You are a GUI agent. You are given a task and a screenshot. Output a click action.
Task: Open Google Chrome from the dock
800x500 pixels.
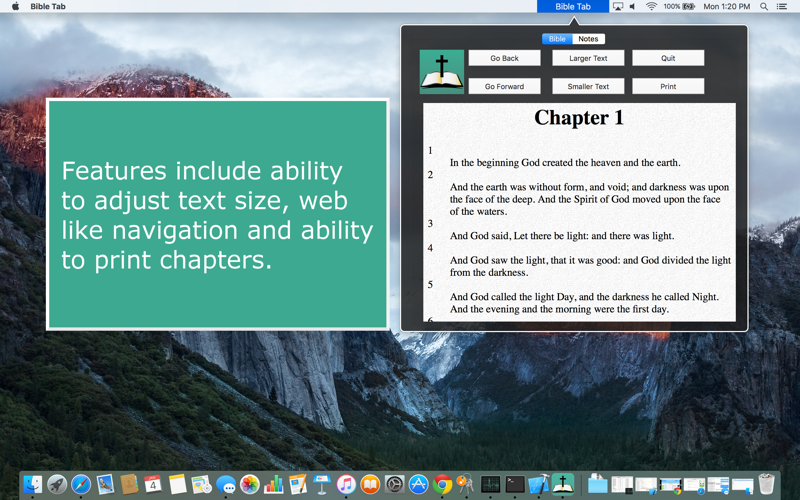pyautogui.click(x=442, y=484)
